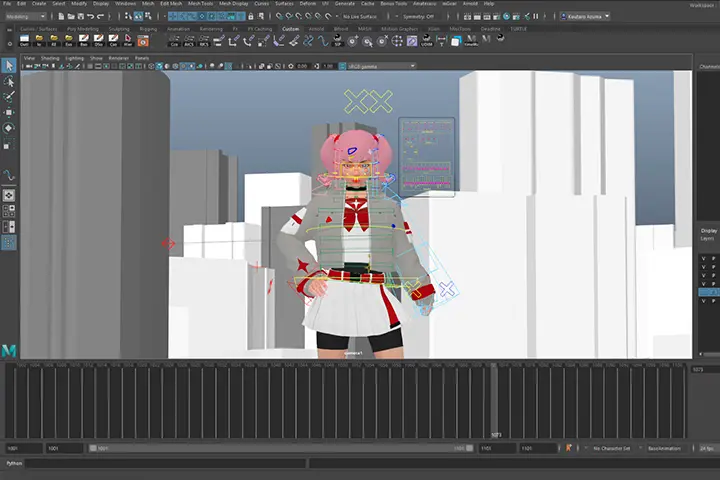The width and height of the screenshot is (720, 480).
Task: Pick the Rotate tool in the toolbox
Action: click(x=9, y=128)
